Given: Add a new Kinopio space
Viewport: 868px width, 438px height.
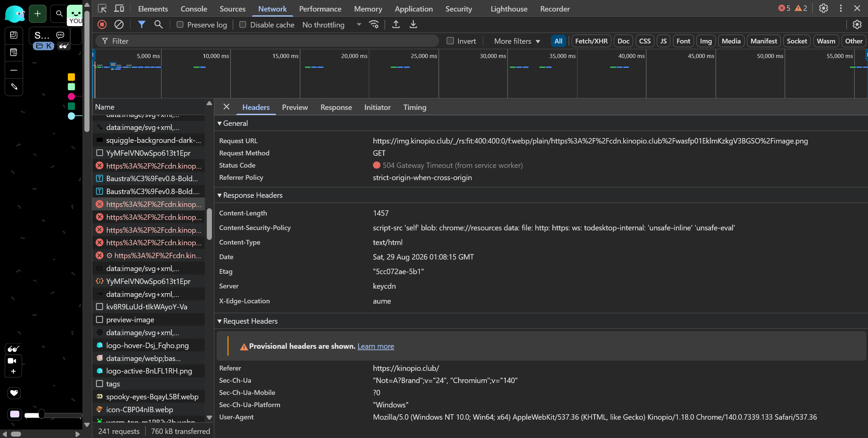Looking at the screenshot, I should (x=38, y=14).
